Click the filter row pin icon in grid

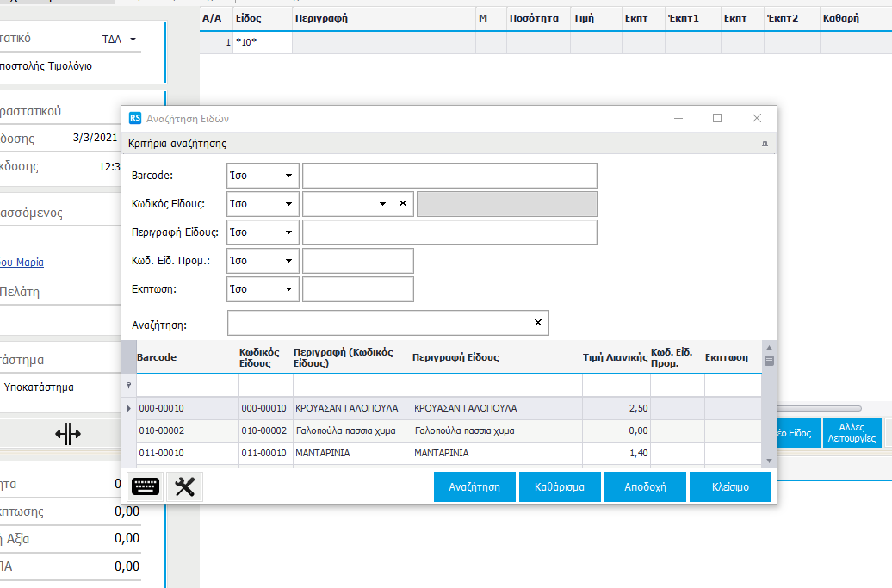tap(129, 386)
